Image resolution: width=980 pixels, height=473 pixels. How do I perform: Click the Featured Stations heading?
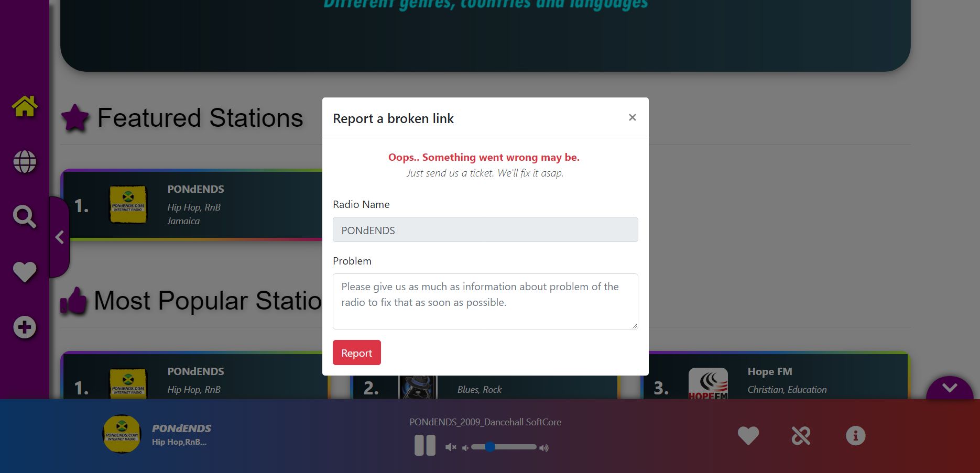[x=200, y=118]
